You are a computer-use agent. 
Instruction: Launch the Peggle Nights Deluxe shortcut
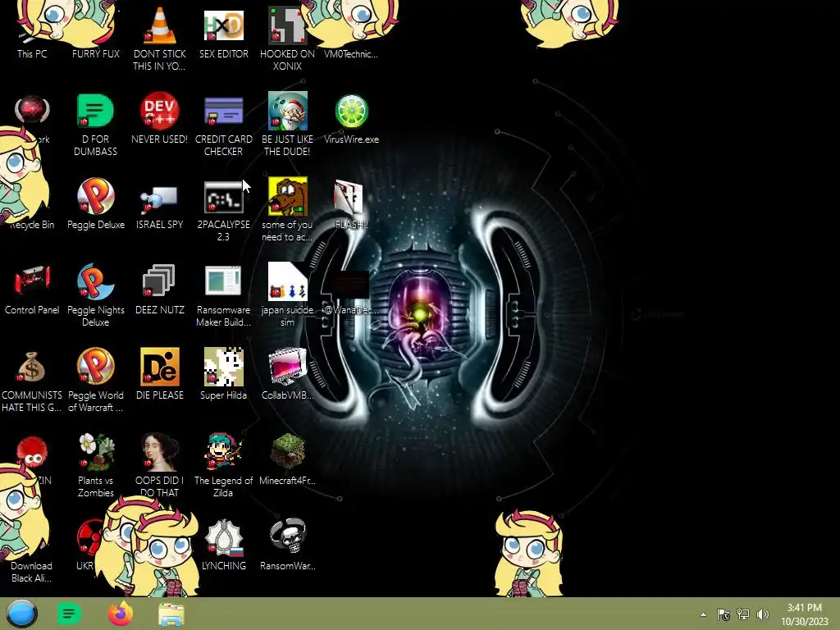click(x=95, y=281)
